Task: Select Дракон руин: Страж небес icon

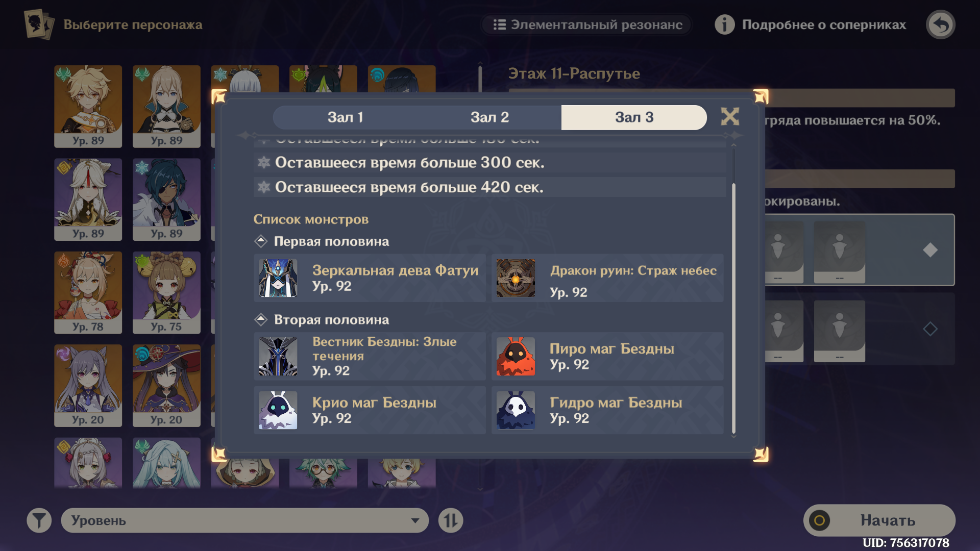Action: click(x=516, y=278)
